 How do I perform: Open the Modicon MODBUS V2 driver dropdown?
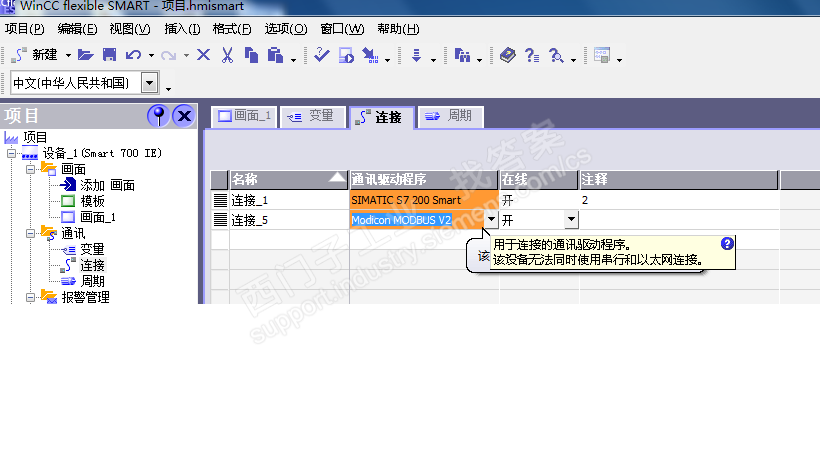coord(491,220)
